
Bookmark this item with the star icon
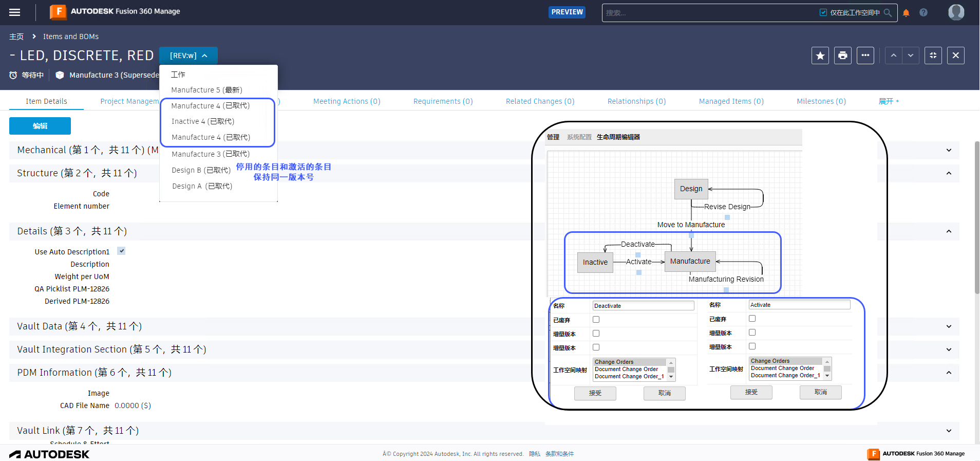[820, 56]
